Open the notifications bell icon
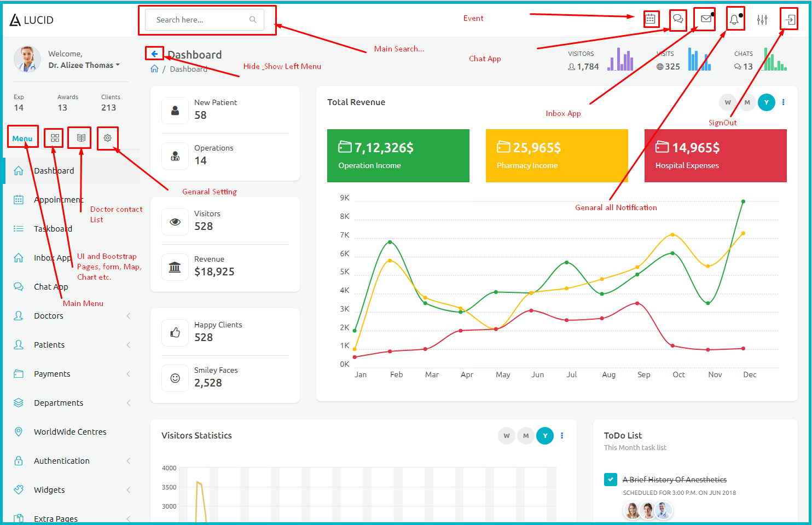Image resolution: width=812 pixels, height=525 pixels. pyautogui.click(x=734, y=20)
